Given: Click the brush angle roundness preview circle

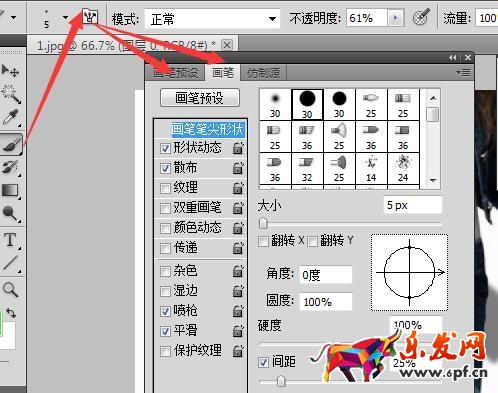Looking at the screenshot, I should pos(409,272).
